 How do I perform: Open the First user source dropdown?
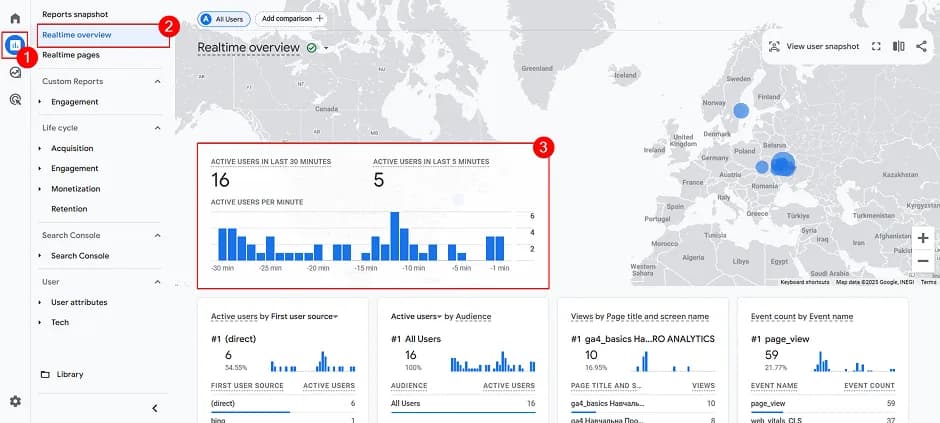click(335, 317)
